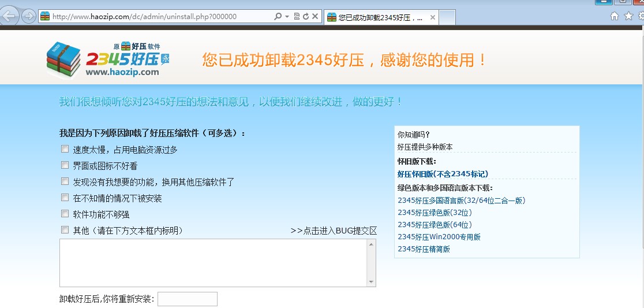Check '软件功能不够强'
644x308 pixels.
pyautogui.click(x=65, y=213)
